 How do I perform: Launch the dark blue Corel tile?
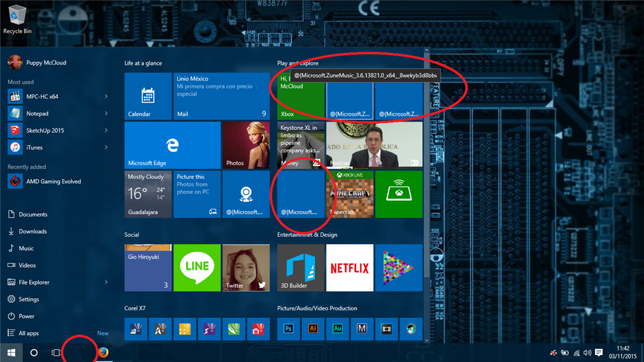[x=136, y=329]
